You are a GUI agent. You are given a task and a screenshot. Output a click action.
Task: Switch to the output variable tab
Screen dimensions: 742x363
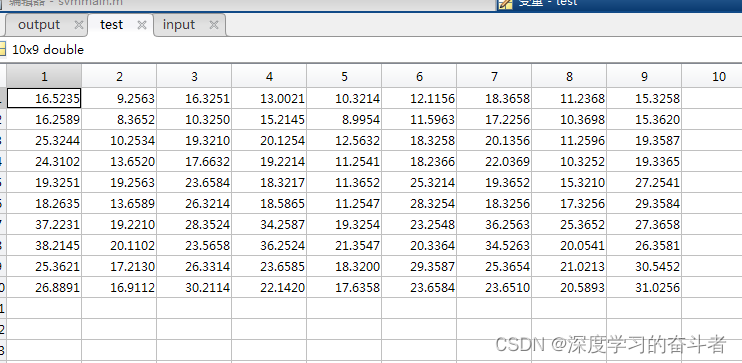pyautogui.click(x=45, y=25)
